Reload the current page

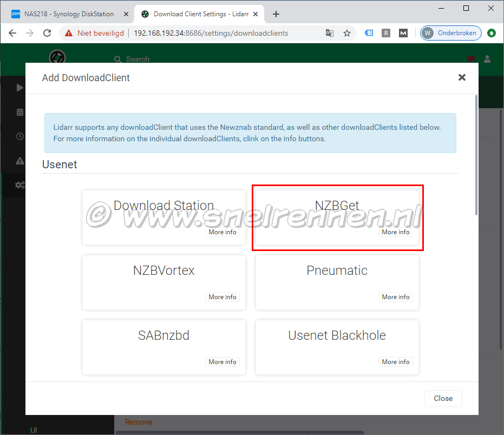click(x=47, y=33)
